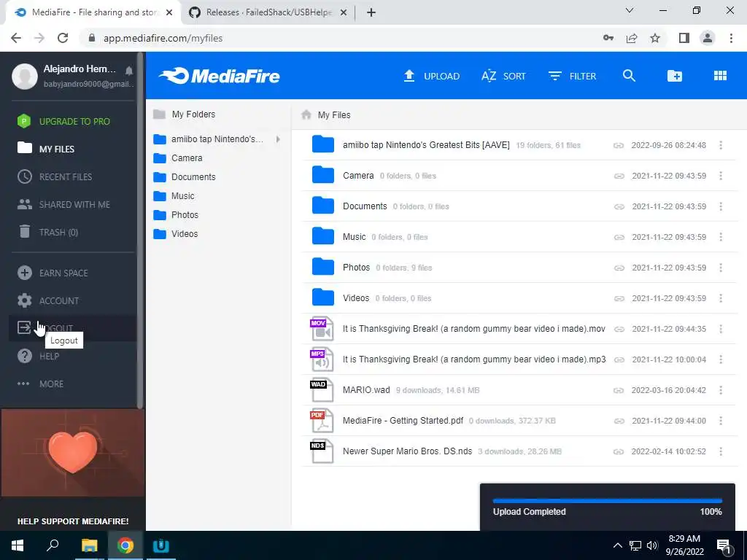
Task: Click UPGRADE TO PRO link
Action: pyautogui.click(x=63, y=122)
